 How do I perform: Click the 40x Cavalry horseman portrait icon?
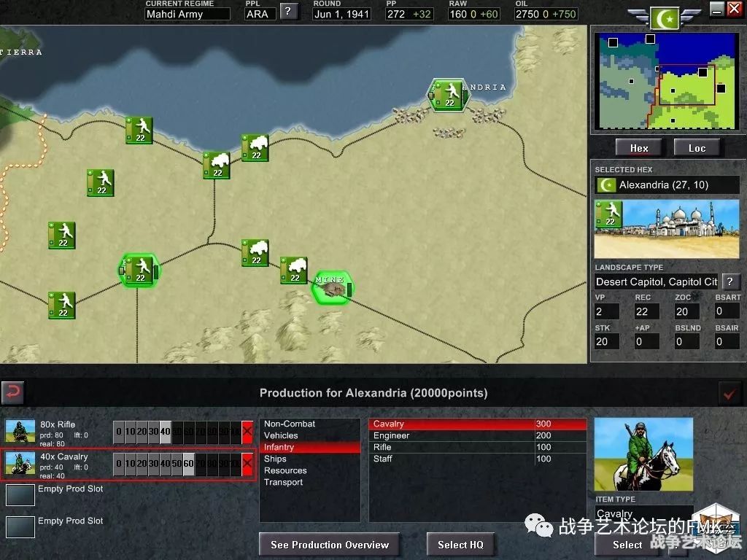[20, 463]
